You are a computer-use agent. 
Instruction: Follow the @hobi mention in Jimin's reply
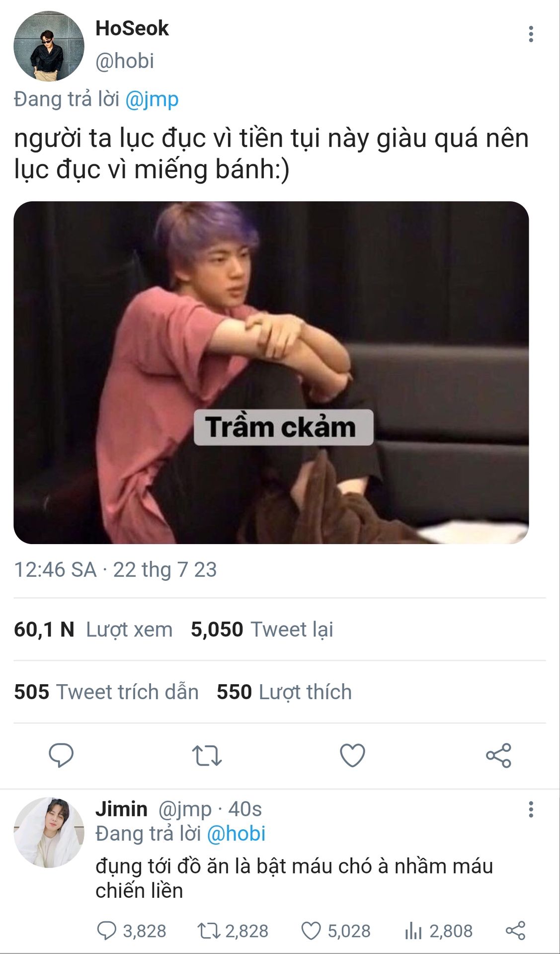236,833
